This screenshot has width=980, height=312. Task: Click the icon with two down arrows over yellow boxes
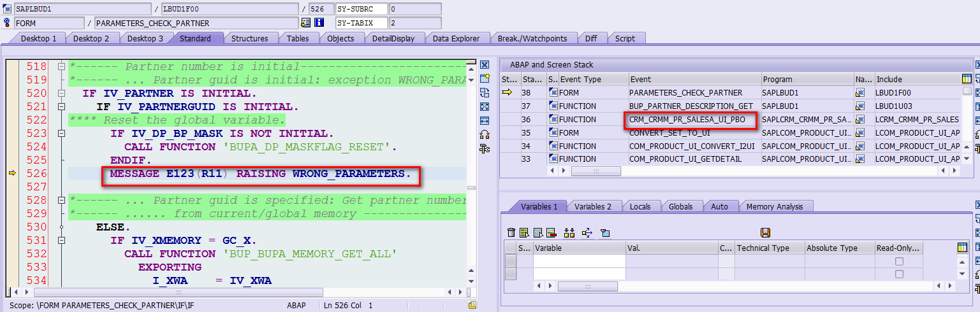(x=569, y=232)
